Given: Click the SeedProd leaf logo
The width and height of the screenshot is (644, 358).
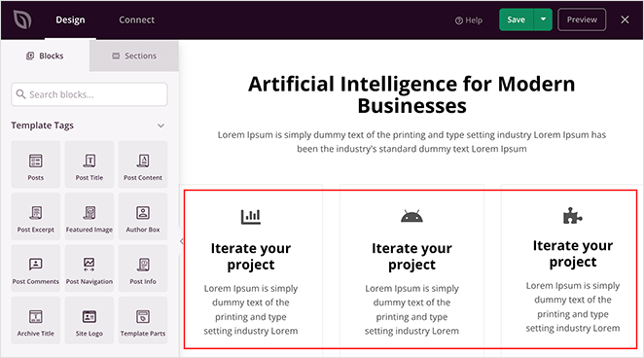Looking at the screenshot, I should [22, 19].
